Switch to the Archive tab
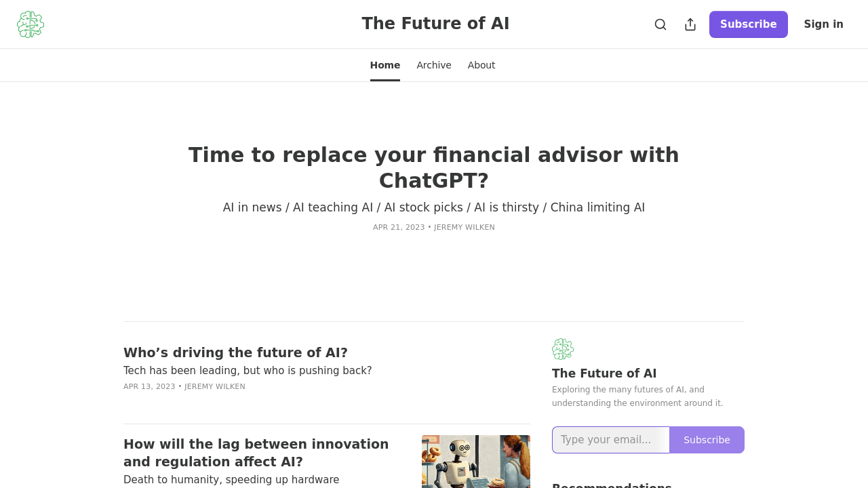 [x=434, y=64]
